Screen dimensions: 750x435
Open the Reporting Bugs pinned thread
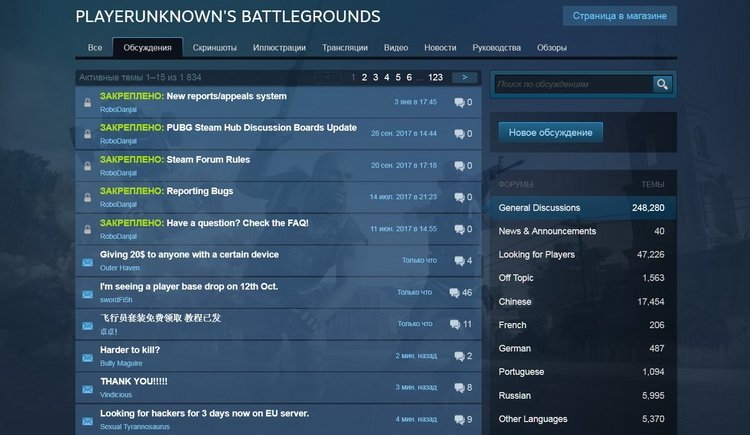[200, 191]
